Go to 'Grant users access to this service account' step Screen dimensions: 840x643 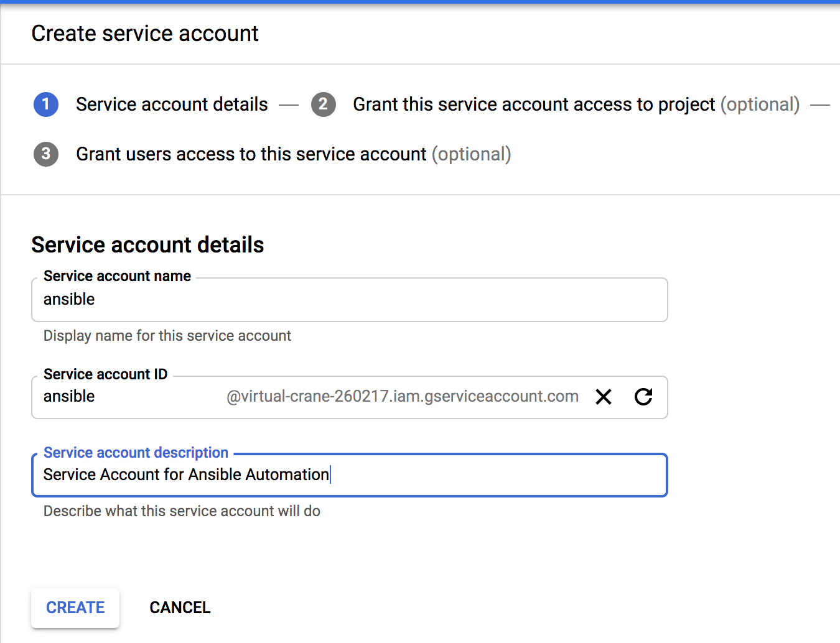(x=251, y=154)
